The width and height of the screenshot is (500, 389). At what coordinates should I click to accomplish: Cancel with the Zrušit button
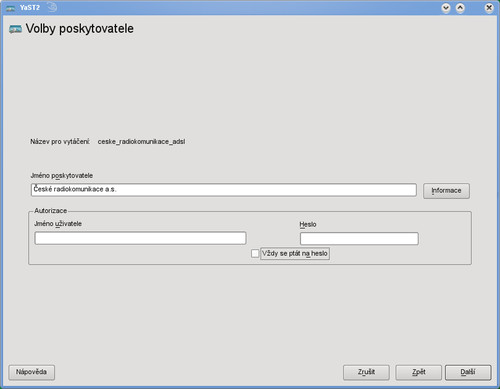pos(366,372)
